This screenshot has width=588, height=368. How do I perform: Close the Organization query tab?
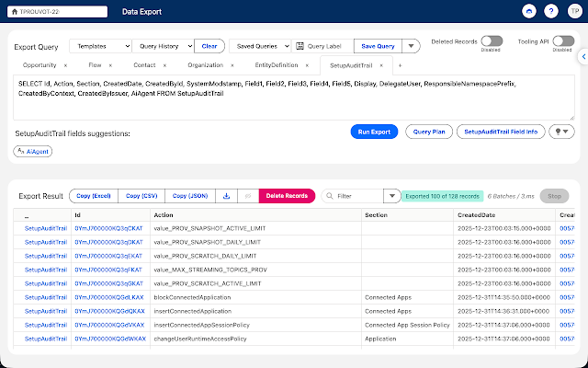coord(232,65)
